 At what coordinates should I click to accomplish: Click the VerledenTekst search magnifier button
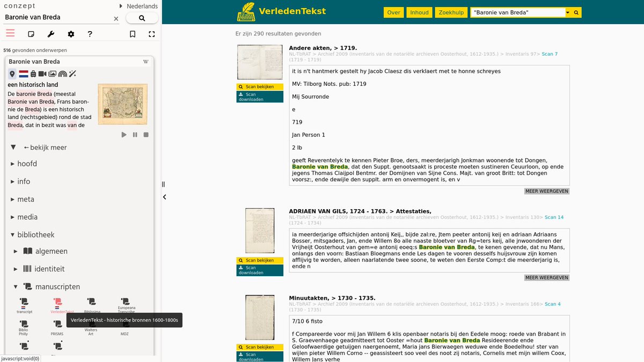coord(576,12)
